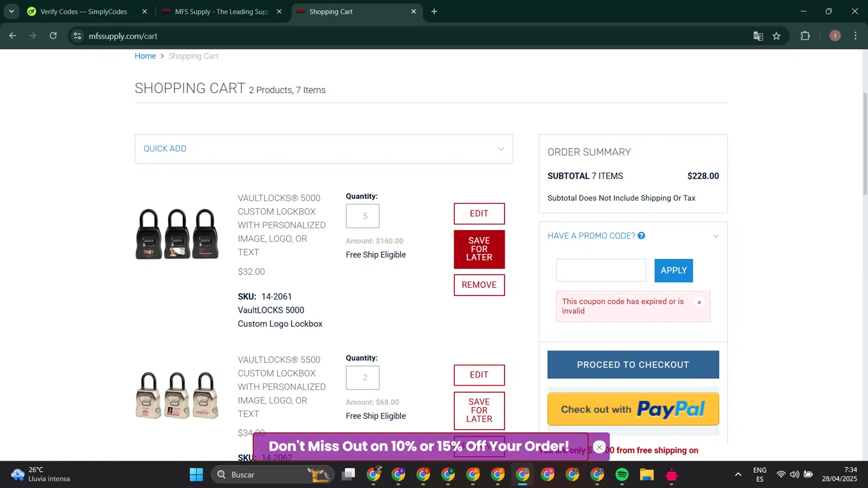Open VaultLocks 5500 Custom Lockbox product link
868x488 pixels.
(282, 387)
